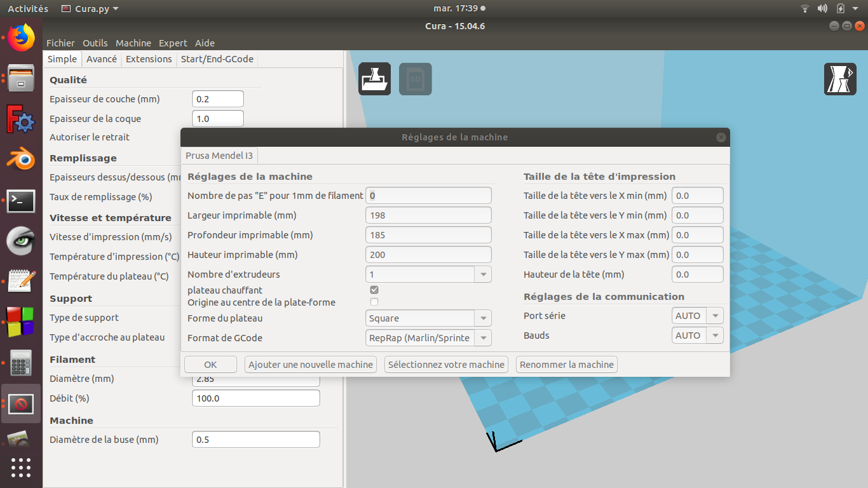Click the tête vers le Y min field
The width and height of the screenshot is (868, 488).
click(x=698, y=215)
